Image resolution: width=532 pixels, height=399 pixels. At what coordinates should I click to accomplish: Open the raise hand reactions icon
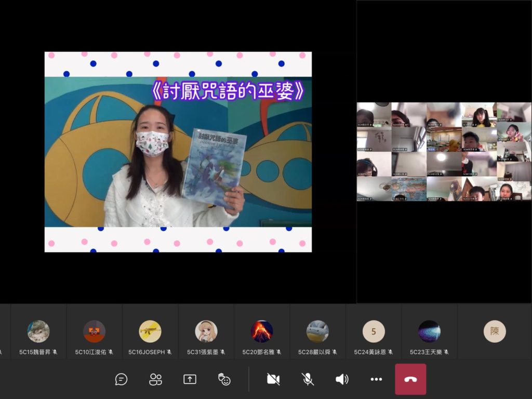(224, 379)
